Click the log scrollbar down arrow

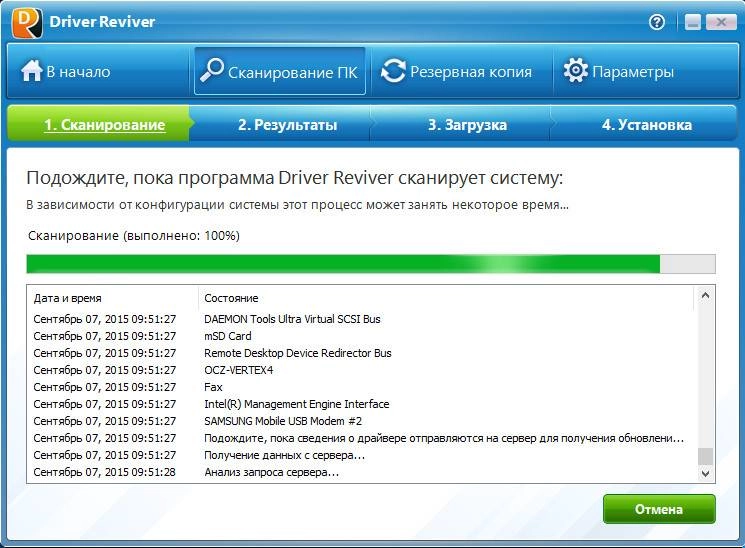pos(705,473)
